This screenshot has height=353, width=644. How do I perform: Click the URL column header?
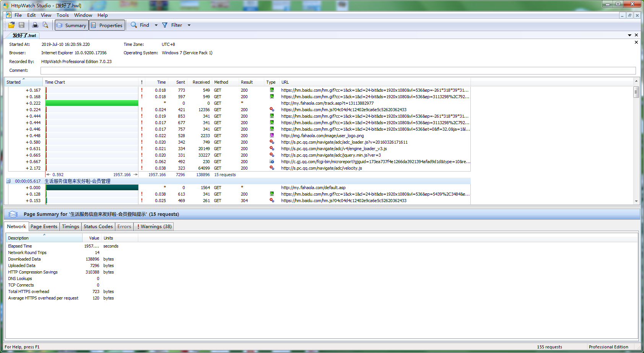pos(285,82)
